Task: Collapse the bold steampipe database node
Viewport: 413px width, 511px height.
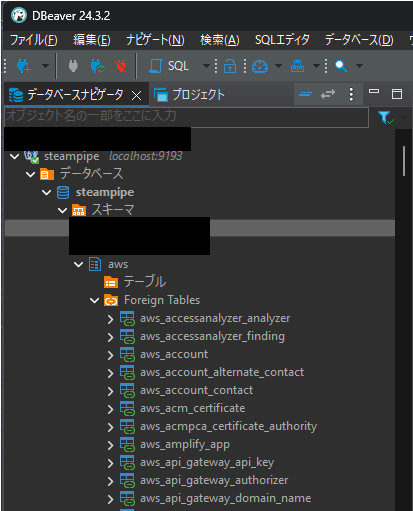Action: (x=46, y=192)
